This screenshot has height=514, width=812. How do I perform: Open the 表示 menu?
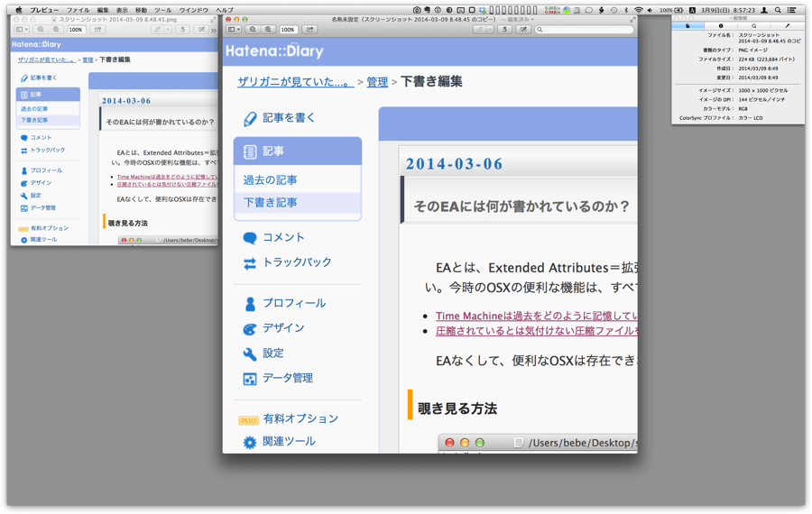tap(122, 10)
